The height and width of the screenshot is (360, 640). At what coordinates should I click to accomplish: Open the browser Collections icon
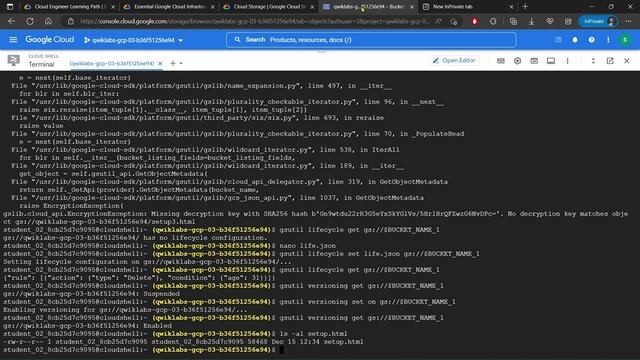coord(513,21)
